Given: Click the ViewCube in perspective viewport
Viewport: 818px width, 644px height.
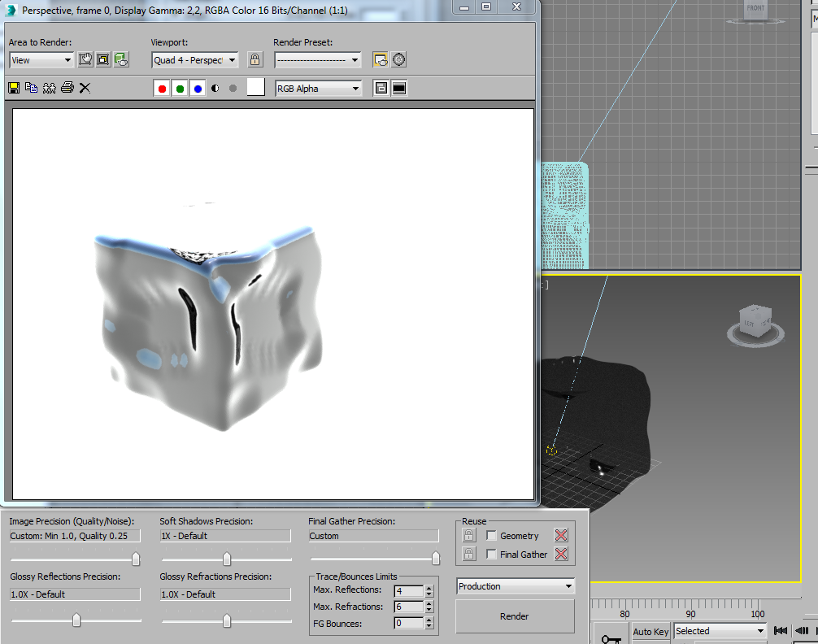Looking at the screenshot, I should coord(755,324).
